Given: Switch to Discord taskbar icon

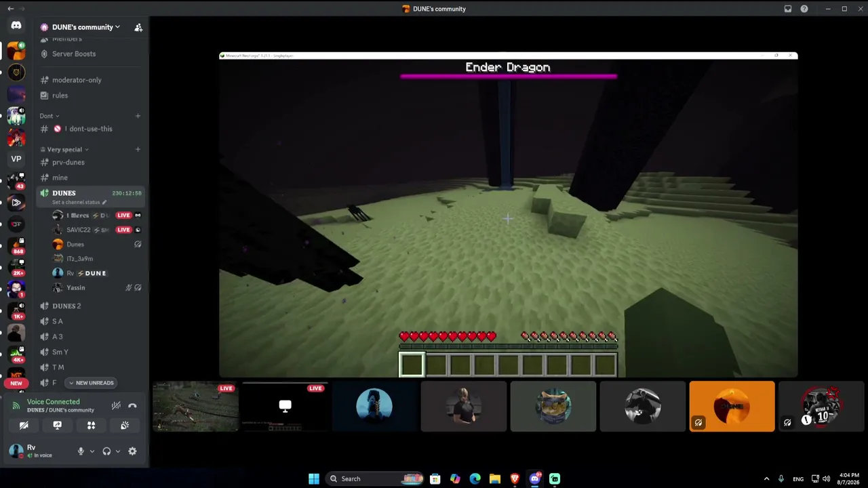Looking at the screenshot, I should (535, 479).
